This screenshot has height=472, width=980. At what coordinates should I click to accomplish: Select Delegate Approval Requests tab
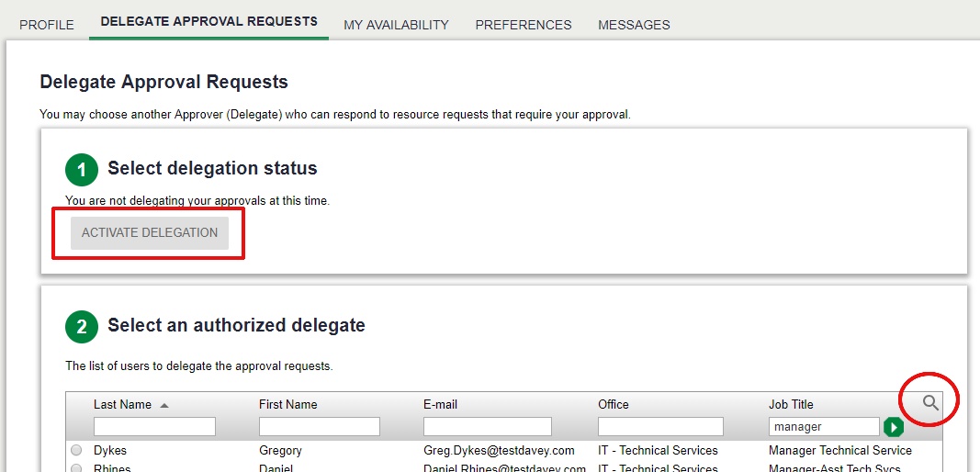click(208, 21)
